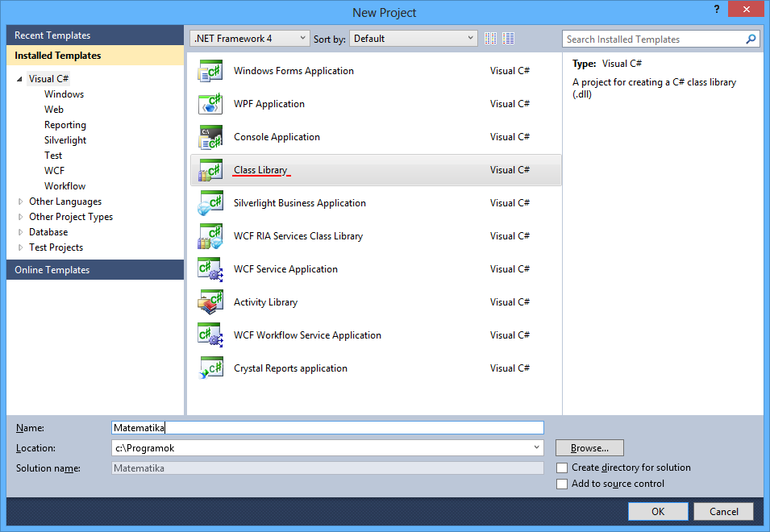Open the Recent Templates section
Screen dimensions: 770x532
pyautogui.click(x=95, y=35)
